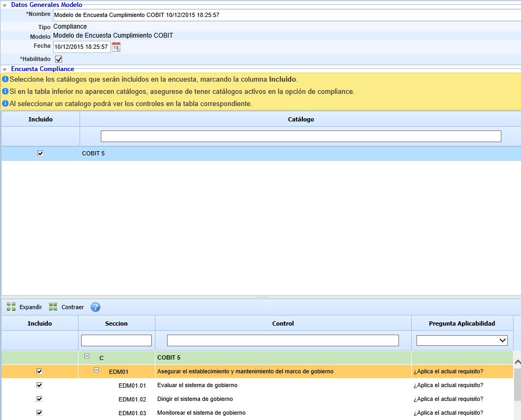Viewport: 521px width, 420px height.
Task: Collapse the EDM01 tree node
Action: point(97,370)
